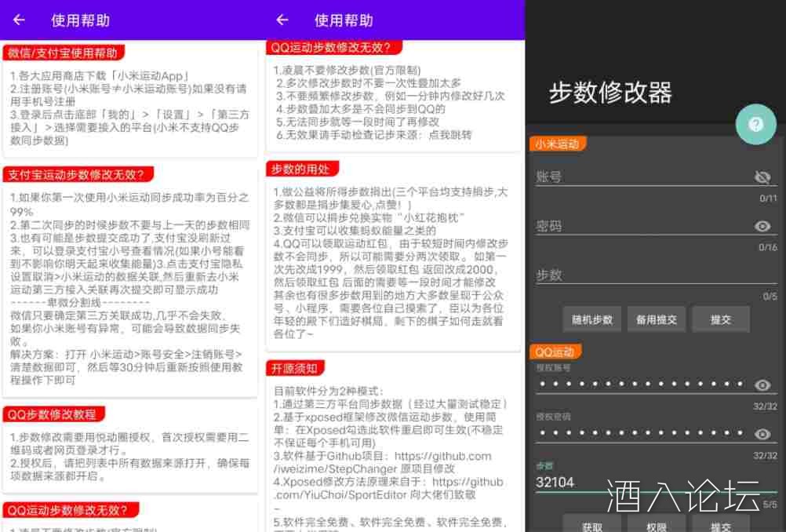Screen dimensions: 786x532
Task: Click the QQ步数修改教程 red header
Action: click(53, 414)
